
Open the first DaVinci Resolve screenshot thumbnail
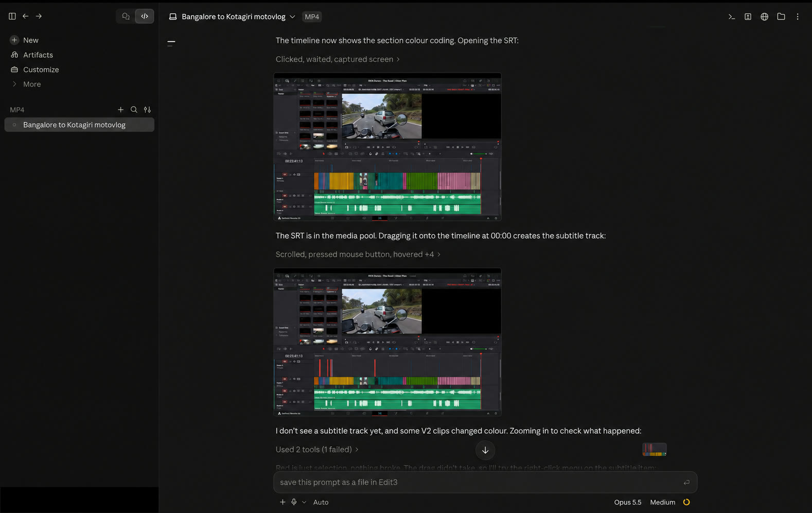(x=387, y=147)
